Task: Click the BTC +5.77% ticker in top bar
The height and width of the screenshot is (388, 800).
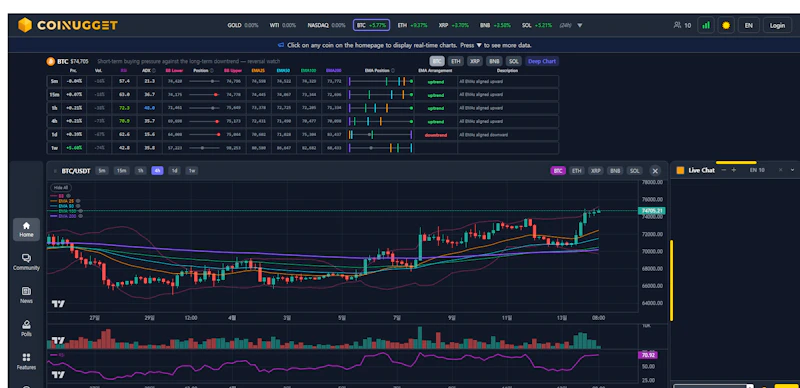Action: tap(371, 25)
